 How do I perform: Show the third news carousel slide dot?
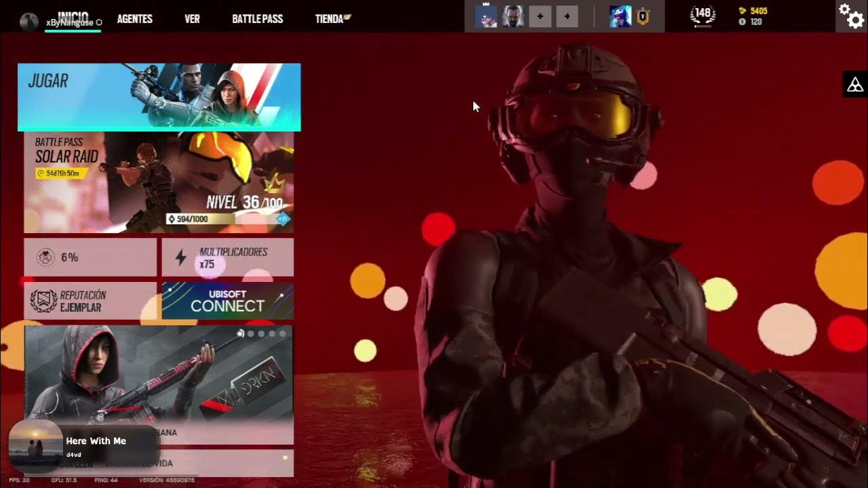[x=262, y=333]
